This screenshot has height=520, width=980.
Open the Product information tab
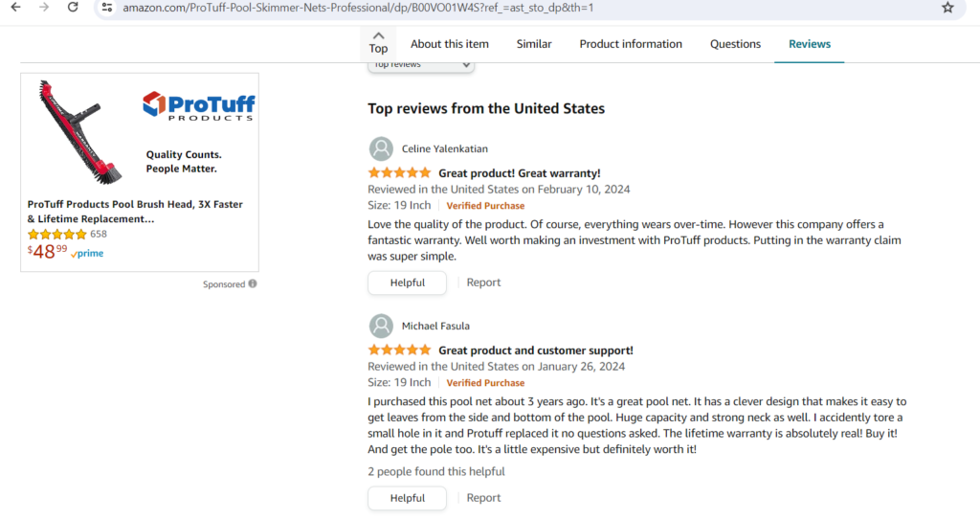click(x=631, y=44)
